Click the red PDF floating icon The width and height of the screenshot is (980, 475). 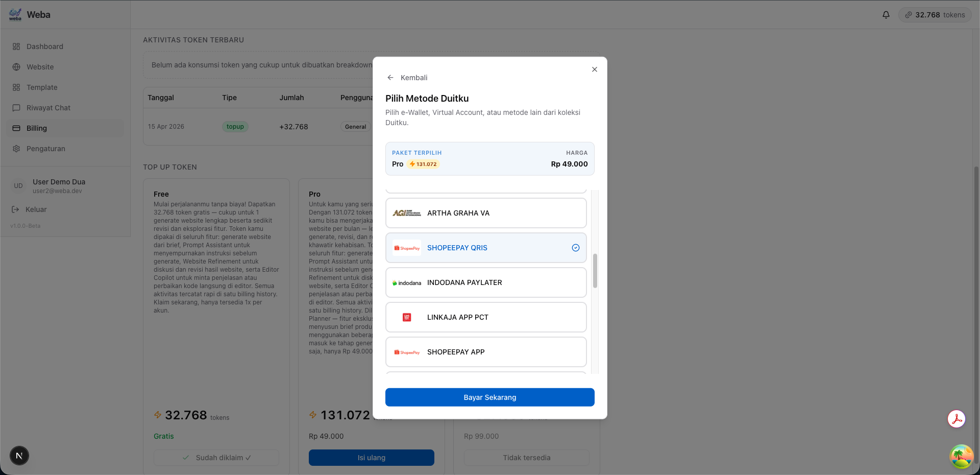(x=957, y=419)
